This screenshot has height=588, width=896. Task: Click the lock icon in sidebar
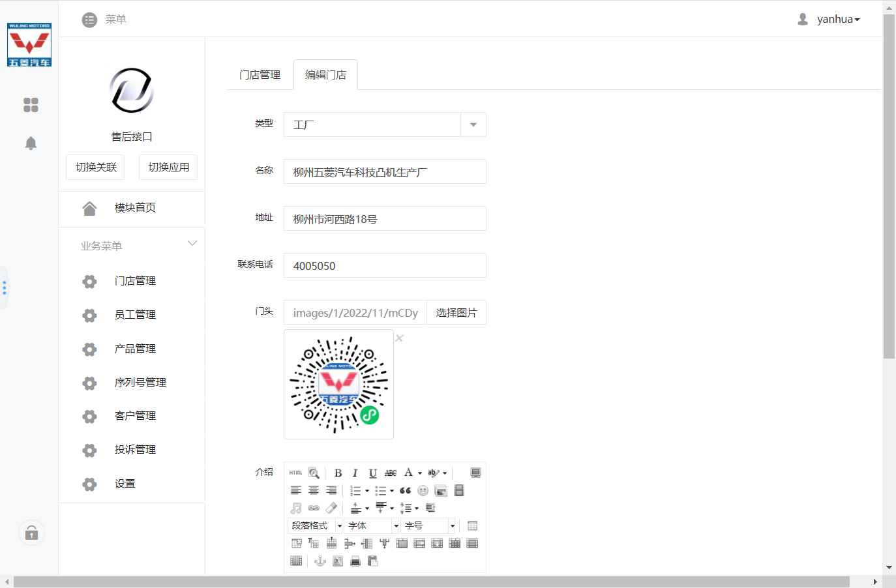pyautogui.click(x=31, y=533)
